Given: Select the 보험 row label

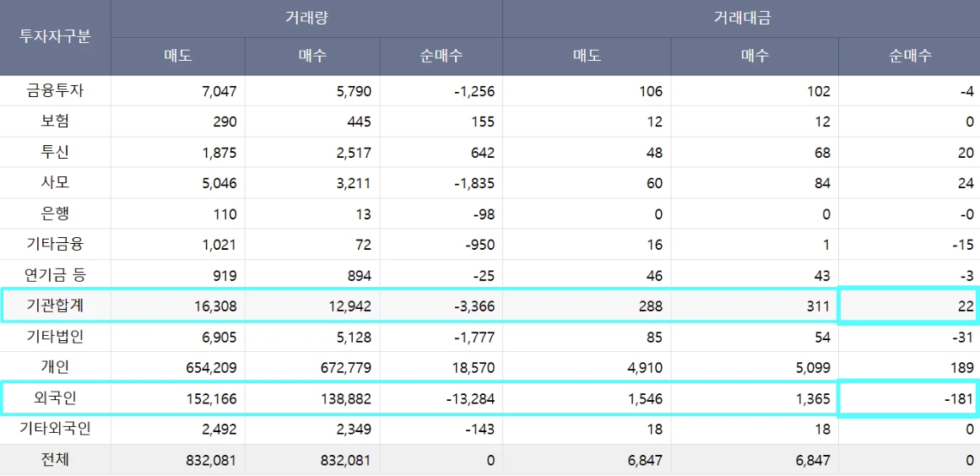Looking at the screenshot, I should [x=55, y=122].
